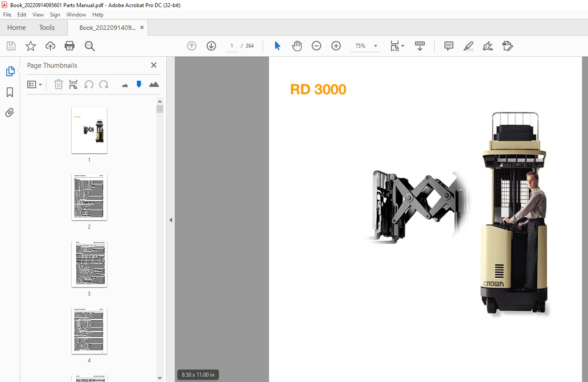The width and height of the screenshot is (588, 382).
Task: Click the Page Thumbnails panel heading
Action: [x=52, y=65]
